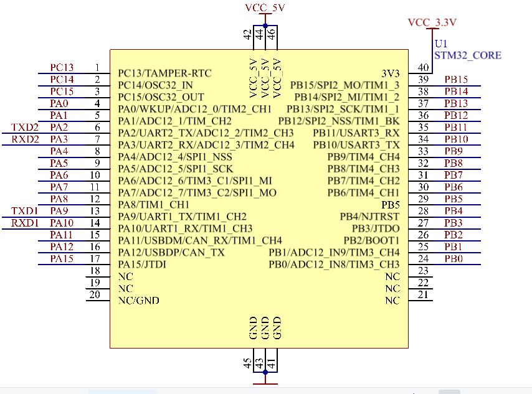Click pin number 22 on right side

[x=423, y=283]
